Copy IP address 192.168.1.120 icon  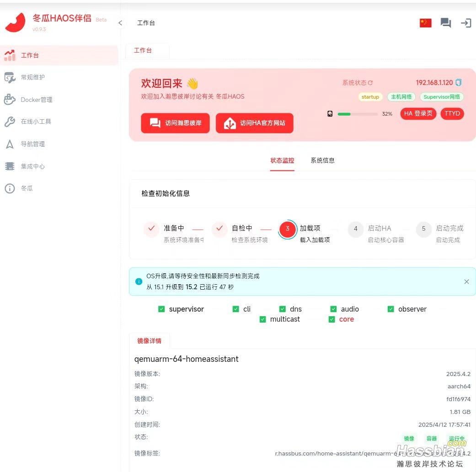(x=458, y=82)
